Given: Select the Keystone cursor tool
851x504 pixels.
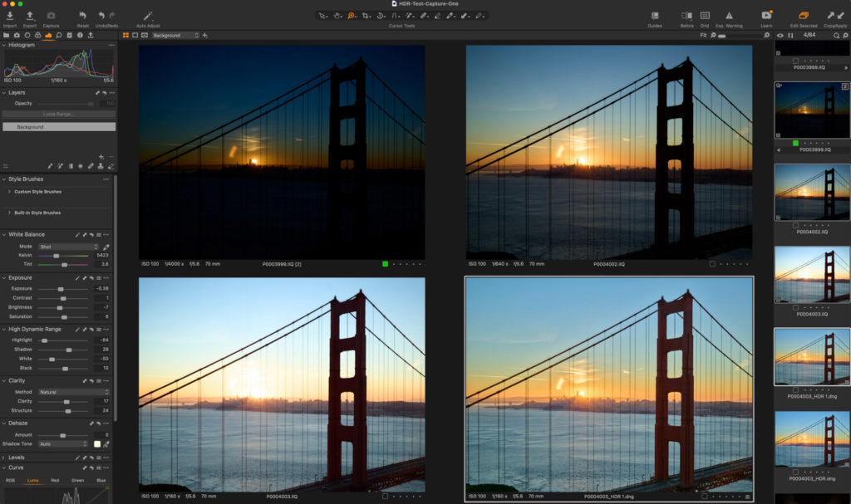Looking at the screenshot, I should [x=395, y=16].
